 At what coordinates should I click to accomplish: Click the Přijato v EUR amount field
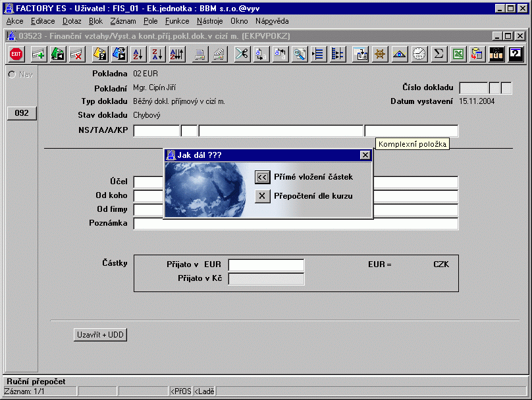point(267,264)
